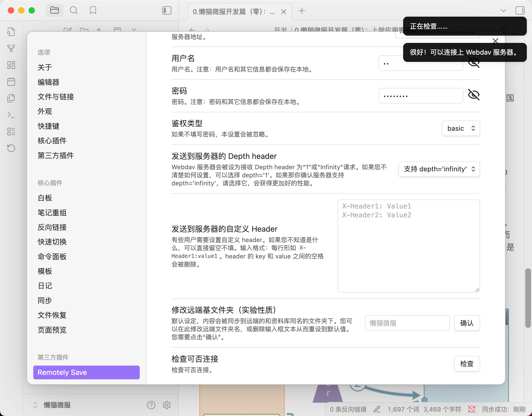Toggle the left sidebar panel

click(x=167, y=10)
